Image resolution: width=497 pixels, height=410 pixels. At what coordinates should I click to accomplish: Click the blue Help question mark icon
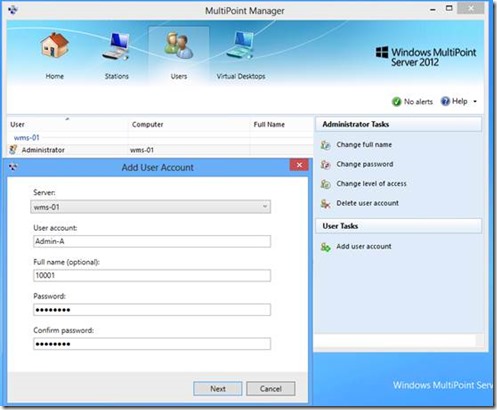pyautogui.click(x=445, y=101)
